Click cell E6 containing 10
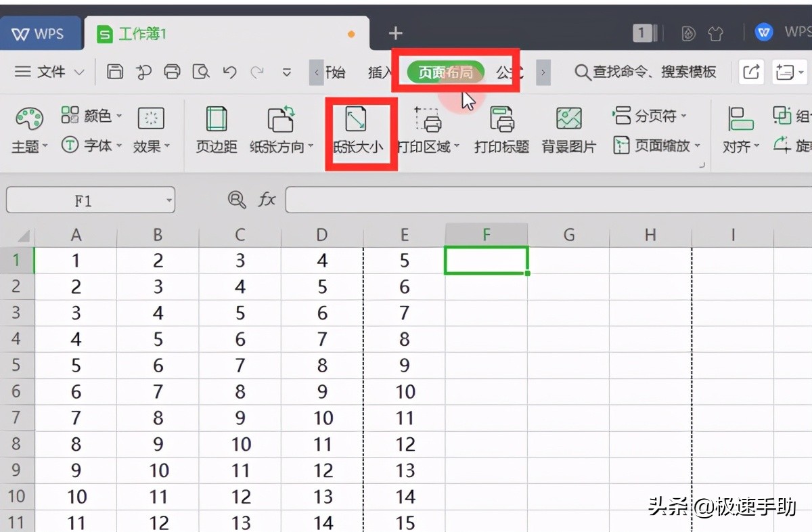This screenshot has height=532, width=812. point(405,392)
